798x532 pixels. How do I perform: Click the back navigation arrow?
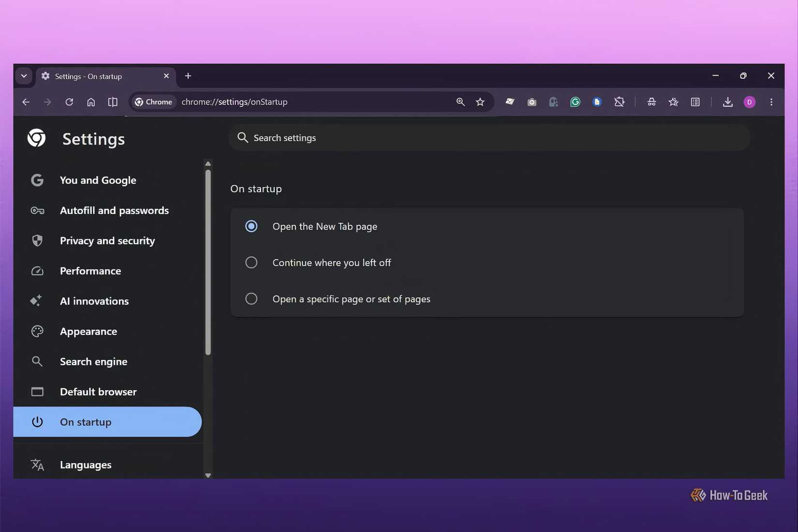click(26, 102)
